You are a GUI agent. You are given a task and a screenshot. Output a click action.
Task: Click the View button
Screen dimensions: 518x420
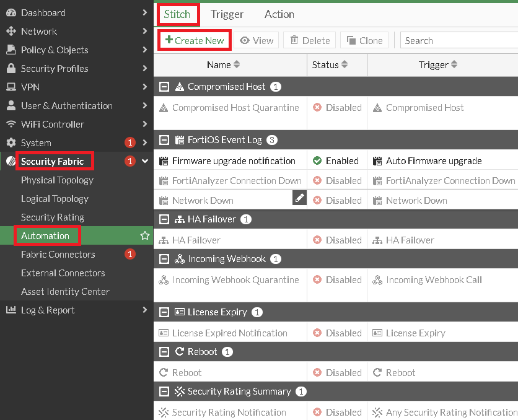pos(257,40)
